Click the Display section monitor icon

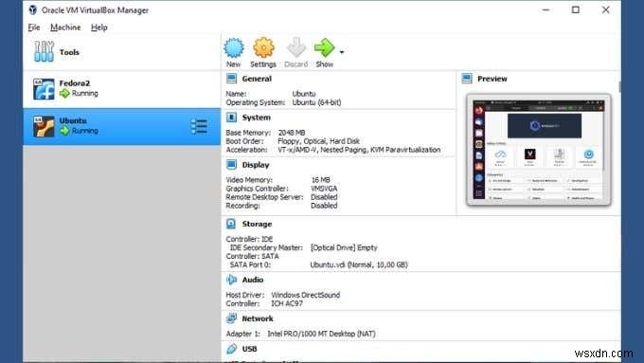coord(232,165)
